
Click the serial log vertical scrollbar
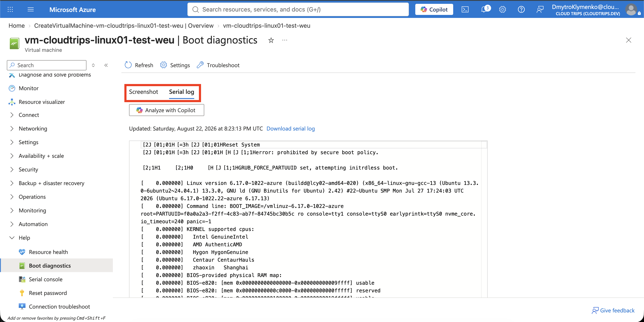(484, 219)
